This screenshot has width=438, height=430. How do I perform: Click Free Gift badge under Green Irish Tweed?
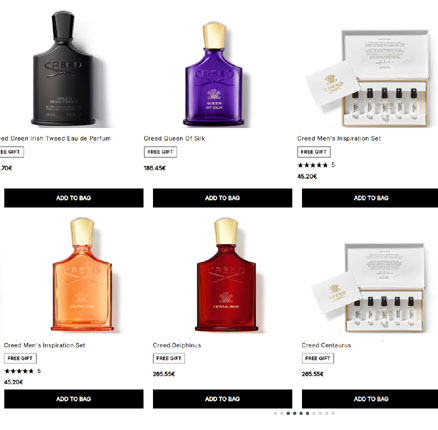12,152
